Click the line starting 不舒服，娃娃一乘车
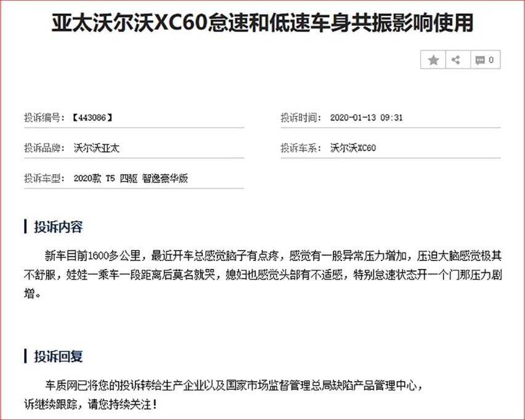Image resolution: width=525 pixels, height=420 pixels. pos(263,275)
